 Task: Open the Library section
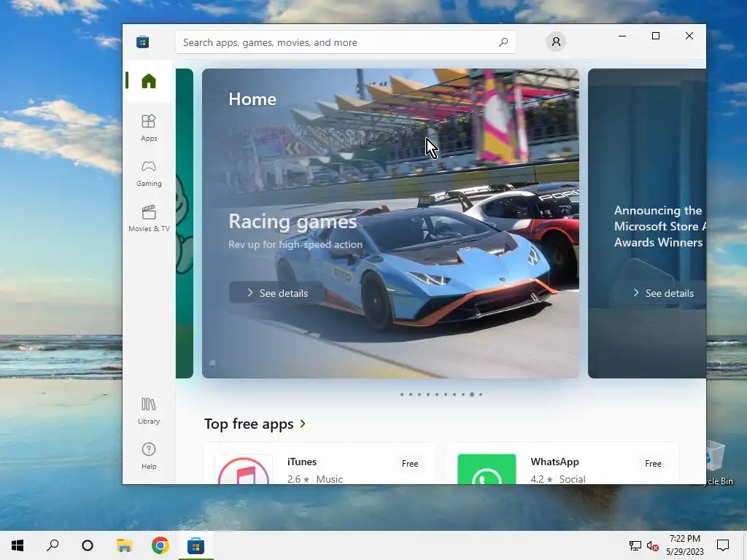[149, 411]
